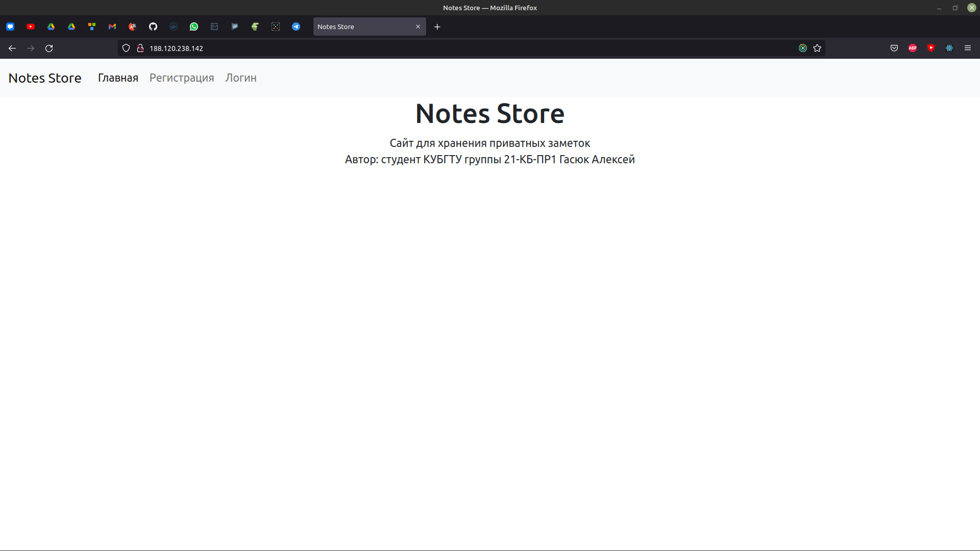The height and width of the screenshot is (551, 980).
Task: Go back to the previous page
Action: pos(12,48)
